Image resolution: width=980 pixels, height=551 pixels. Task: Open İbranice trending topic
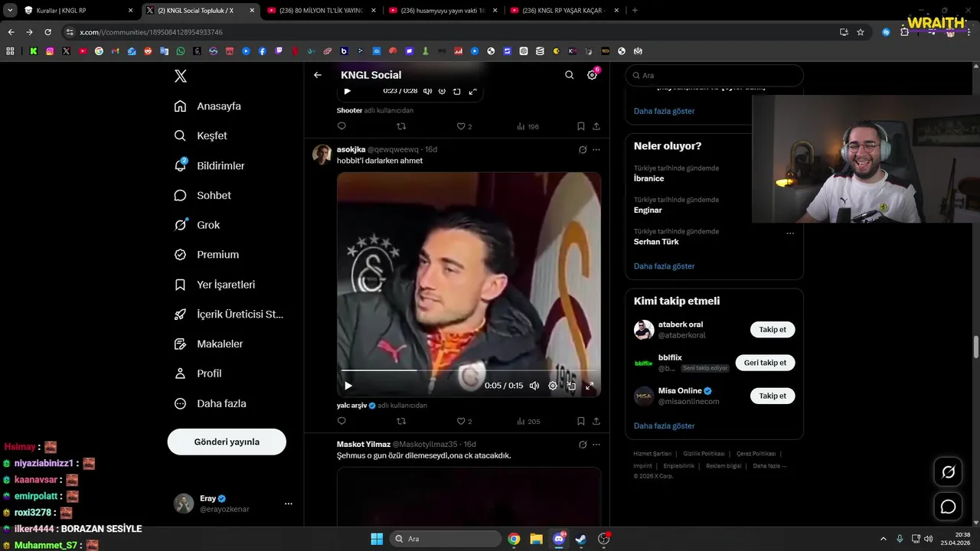point(648,178)
